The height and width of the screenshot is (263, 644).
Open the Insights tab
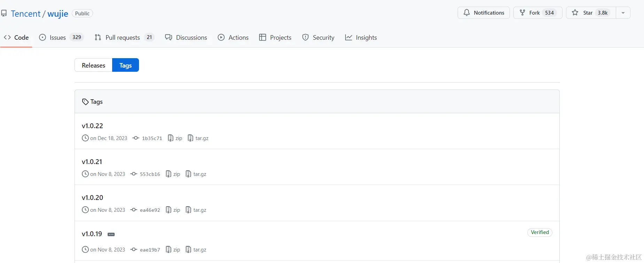tap(361, 37)
